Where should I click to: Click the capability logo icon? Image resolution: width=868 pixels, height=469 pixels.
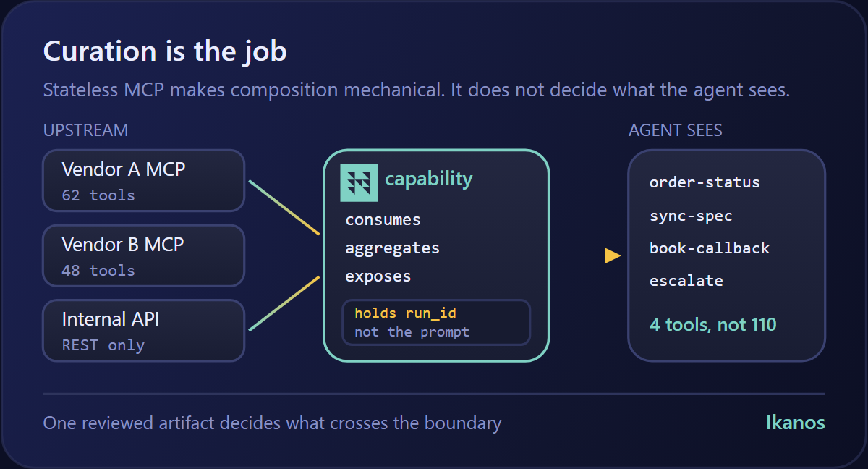coord(359,183)
